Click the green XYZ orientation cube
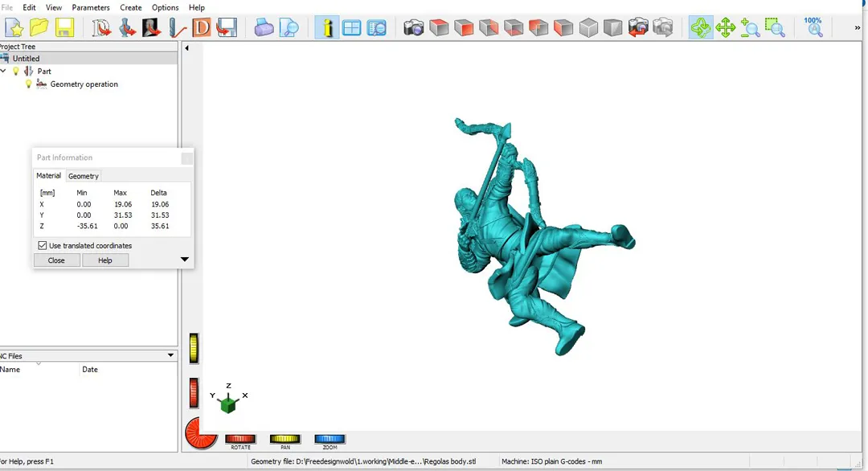The width and height of the screenshot is (868, 471). [x=228, y=404]
